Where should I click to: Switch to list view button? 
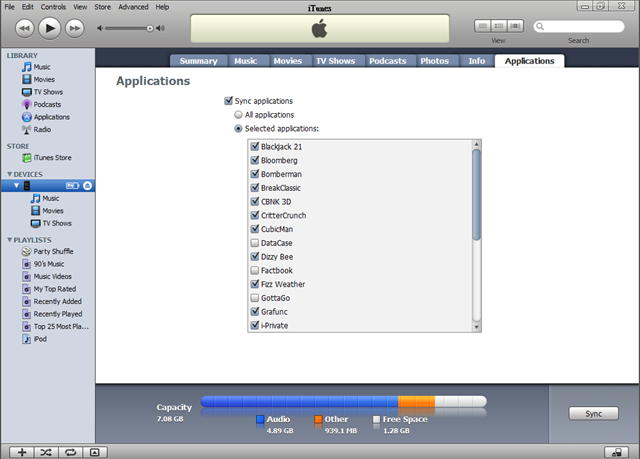point(482,26)
